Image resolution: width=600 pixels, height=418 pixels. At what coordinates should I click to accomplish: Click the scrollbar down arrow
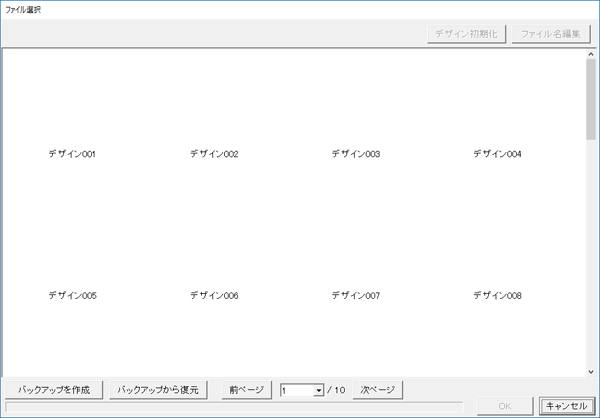pos(591,372)
